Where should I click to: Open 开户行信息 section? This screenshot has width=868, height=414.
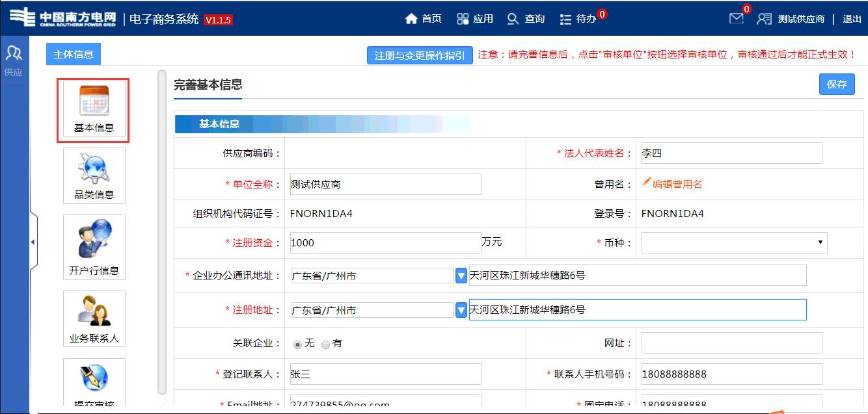tap(94, 247)
